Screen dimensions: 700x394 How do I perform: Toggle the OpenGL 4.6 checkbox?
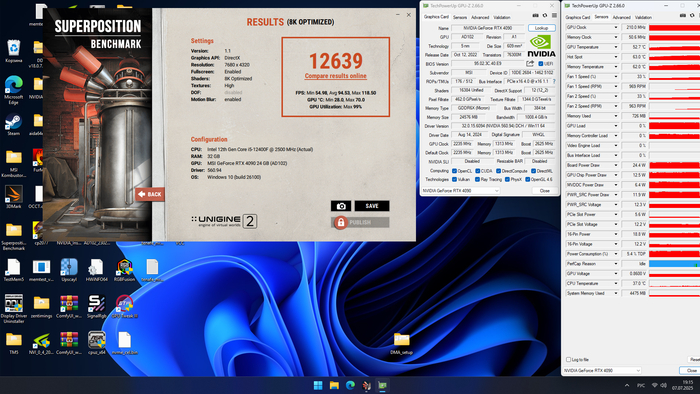[528, 179]
